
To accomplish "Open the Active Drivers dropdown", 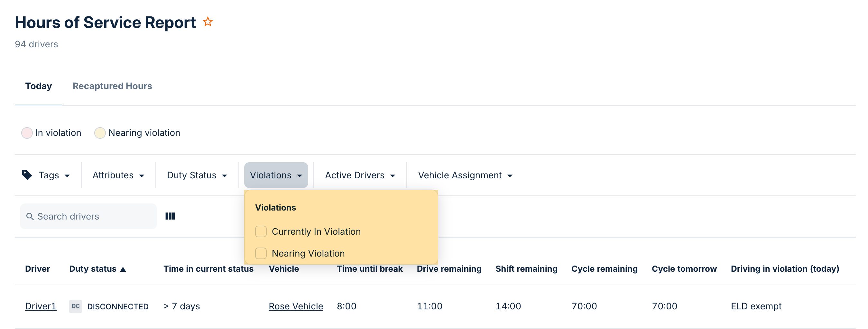I will 360,175.
